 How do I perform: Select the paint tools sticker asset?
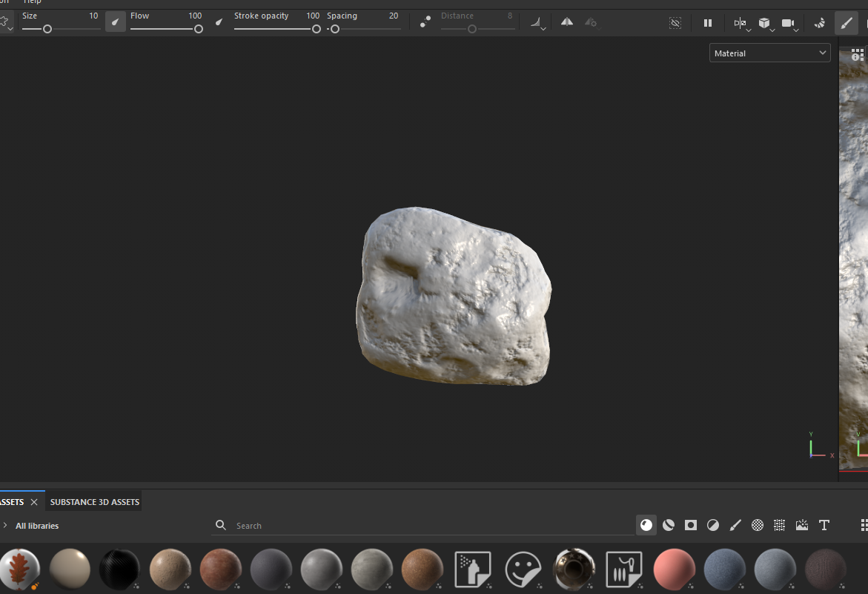click(x=624, y=569)
